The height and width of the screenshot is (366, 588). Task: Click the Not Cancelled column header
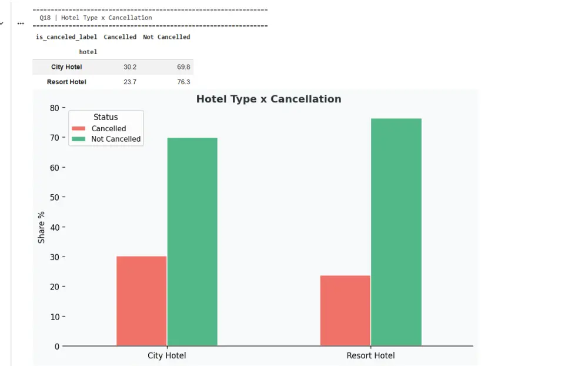click(x=166, y=37)
